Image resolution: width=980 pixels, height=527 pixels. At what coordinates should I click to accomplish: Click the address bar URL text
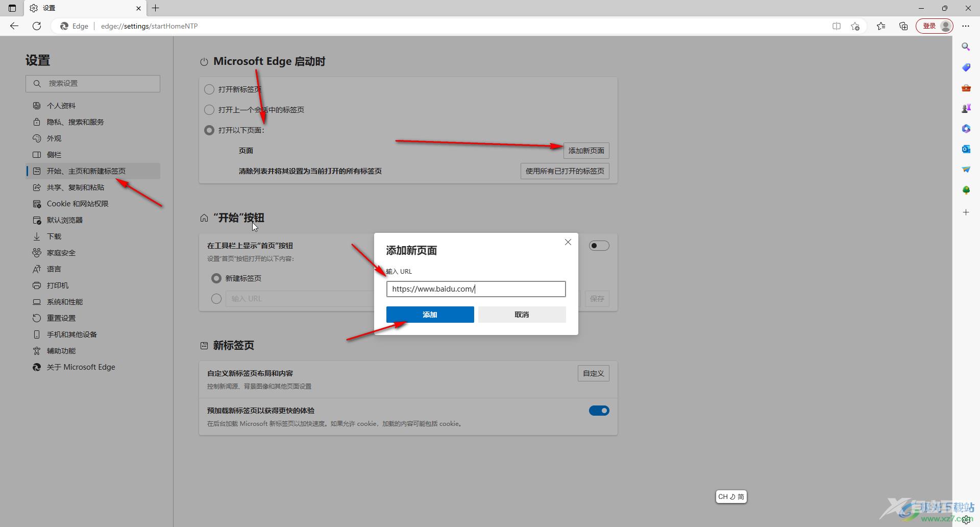tap(149, 26)
